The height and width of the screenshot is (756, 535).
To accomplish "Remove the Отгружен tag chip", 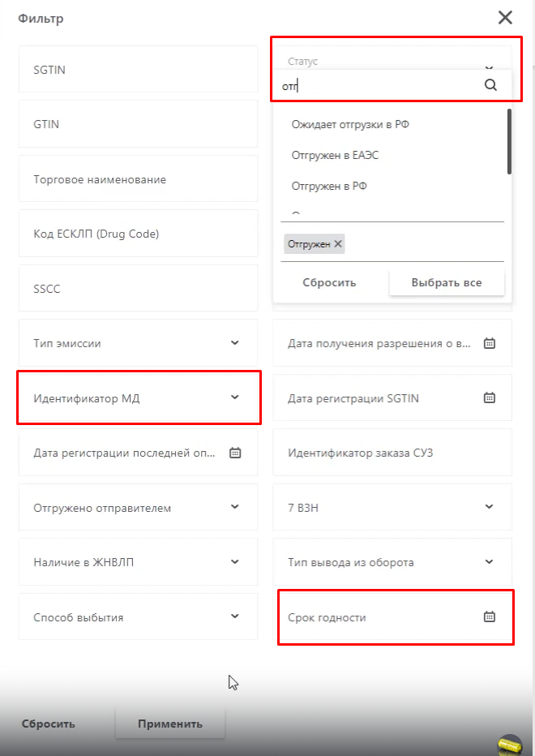I will [x=338, y=244].
